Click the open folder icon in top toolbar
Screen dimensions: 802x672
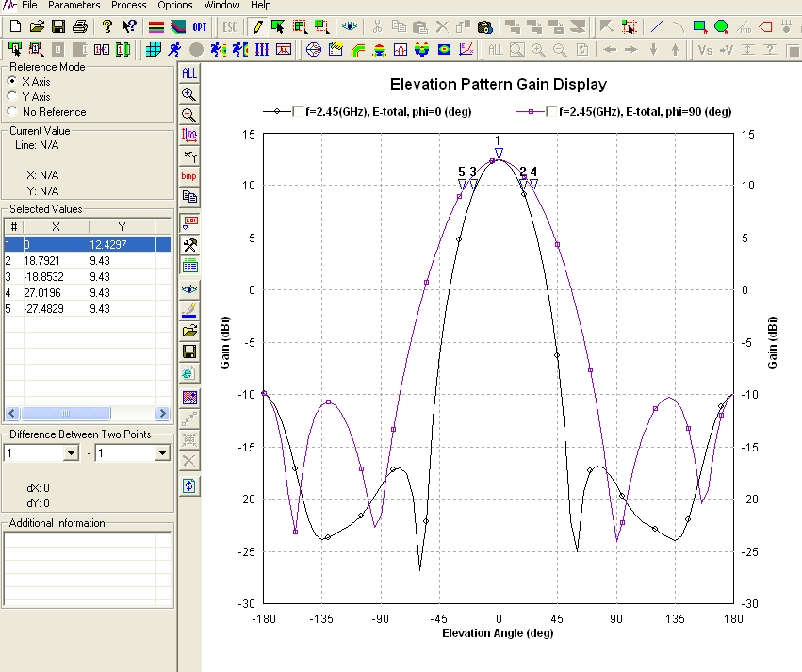coord(37,26)
